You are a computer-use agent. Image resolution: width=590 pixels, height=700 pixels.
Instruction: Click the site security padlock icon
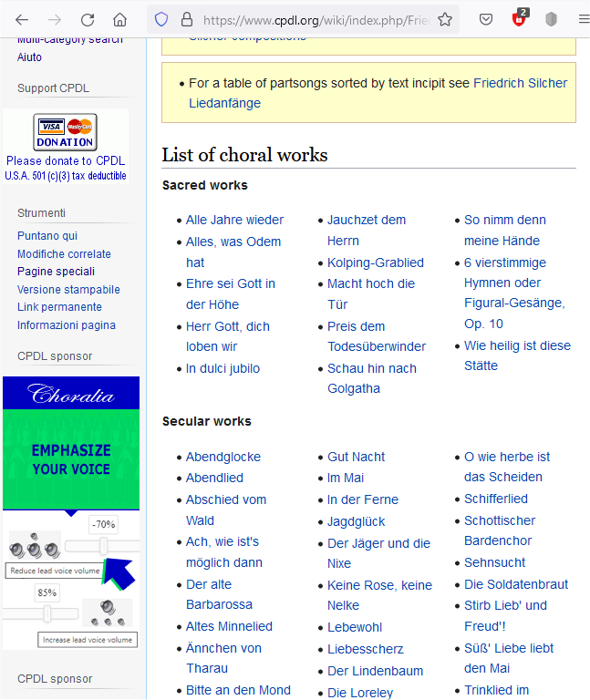coord(186,19)
